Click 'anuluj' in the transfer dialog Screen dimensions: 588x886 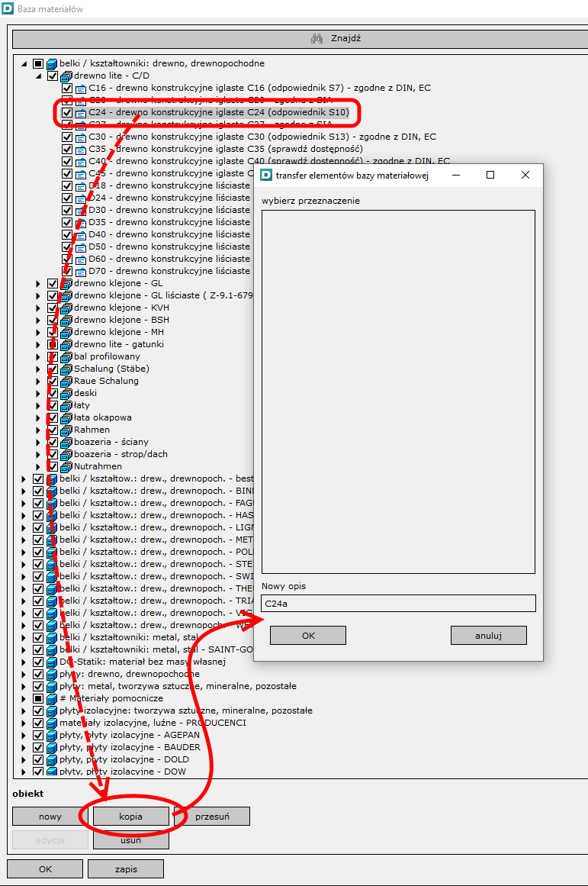488,635
